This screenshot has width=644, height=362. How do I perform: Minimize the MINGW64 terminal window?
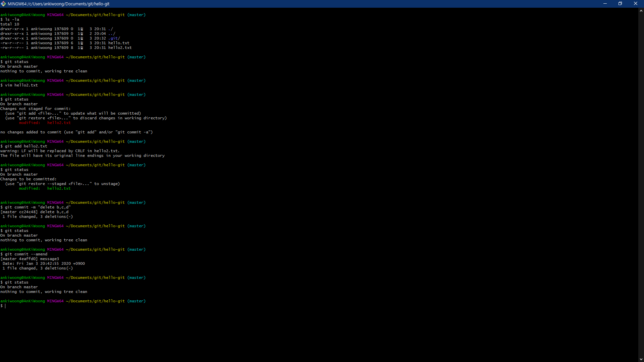pos(605,4)
